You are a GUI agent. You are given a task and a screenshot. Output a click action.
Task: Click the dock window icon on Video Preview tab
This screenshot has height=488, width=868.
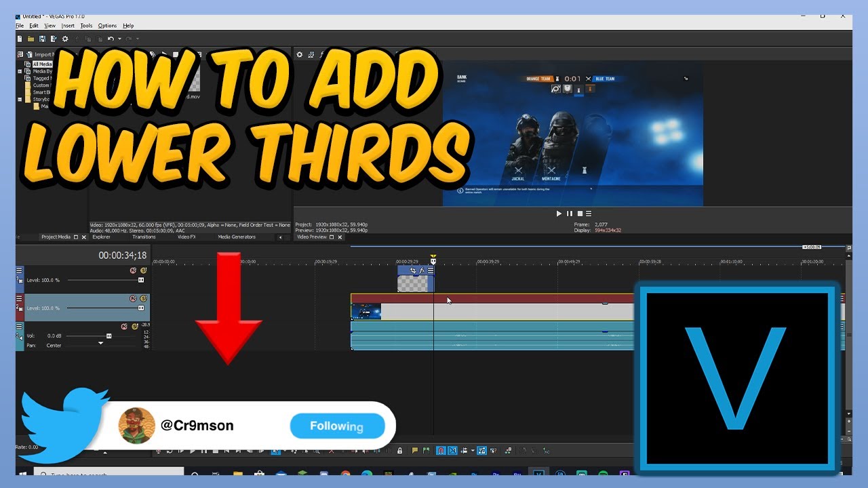332,237
